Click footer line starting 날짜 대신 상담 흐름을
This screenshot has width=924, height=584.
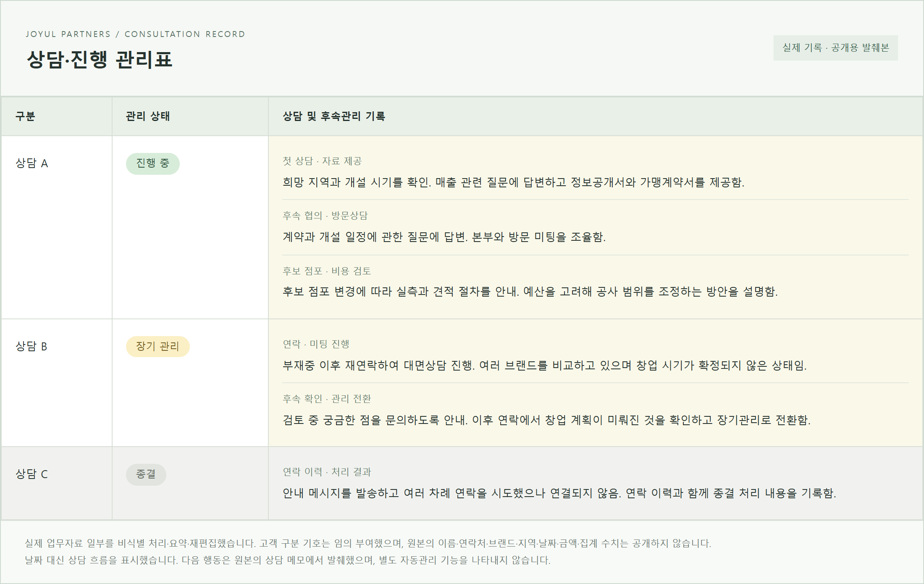[x=288, y=560]
